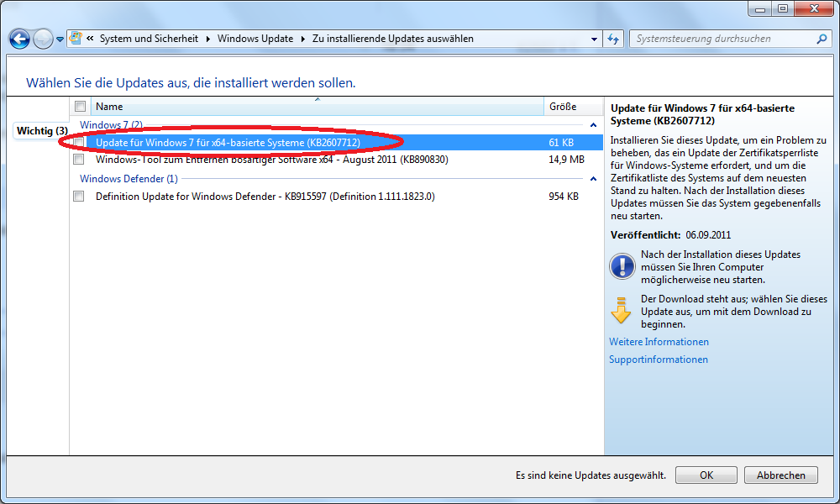Click the Back navigation arrow
Image resolution: width=840 pixels, height=504 pixels.
20,39
